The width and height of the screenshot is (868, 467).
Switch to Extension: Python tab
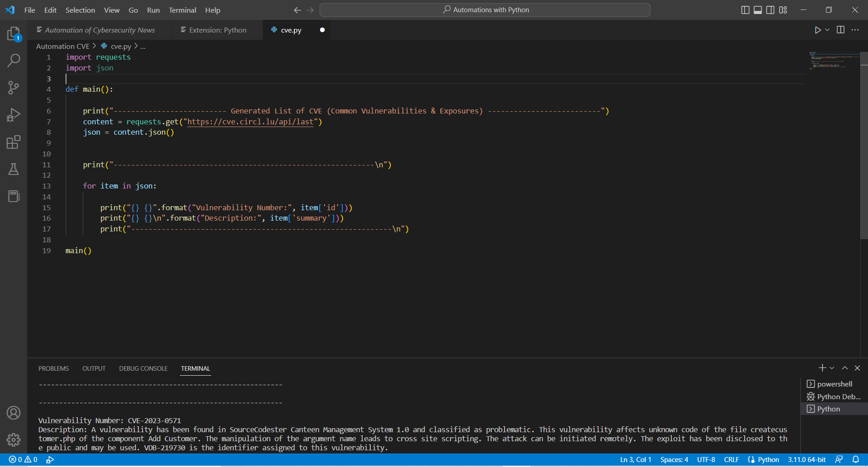click(217, 30)
